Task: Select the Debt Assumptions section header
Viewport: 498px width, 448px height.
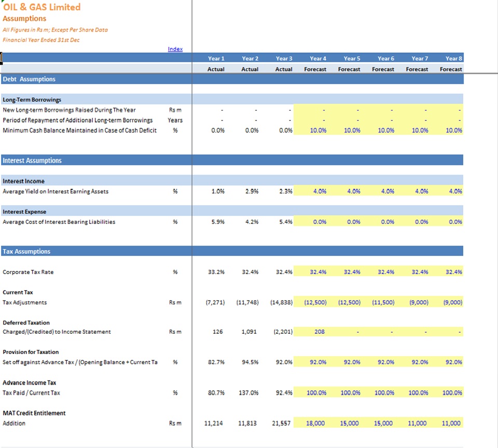Action: (x=29, y=79)
